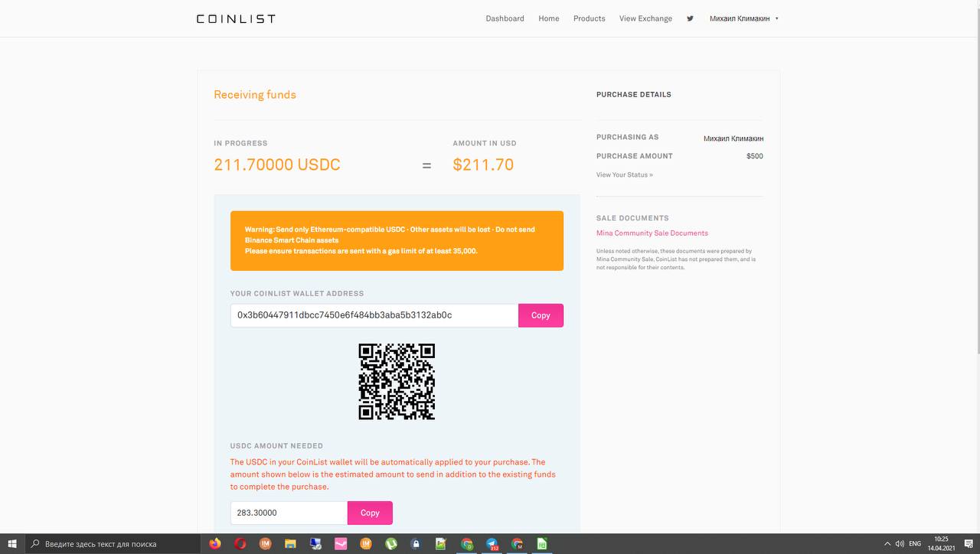This screenshot has width=980, height=554.
Task: Launch Opera from the taskbar
Action: coord(240,544)
